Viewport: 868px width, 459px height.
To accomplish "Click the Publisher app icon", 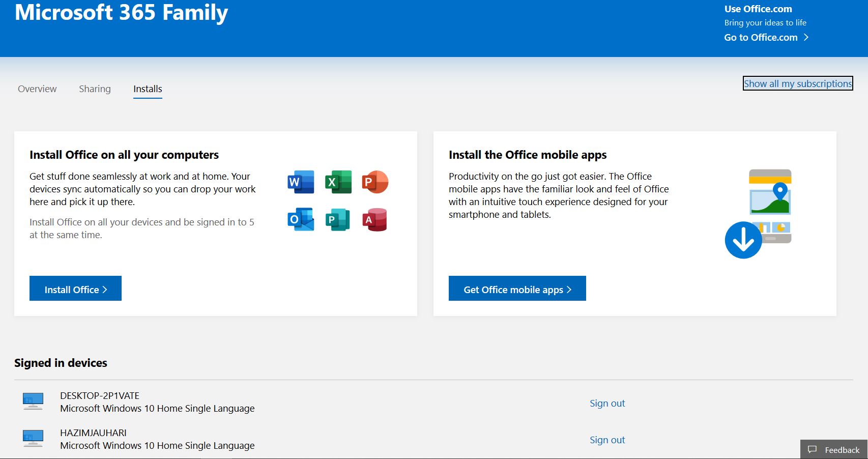I will (338, 219).
